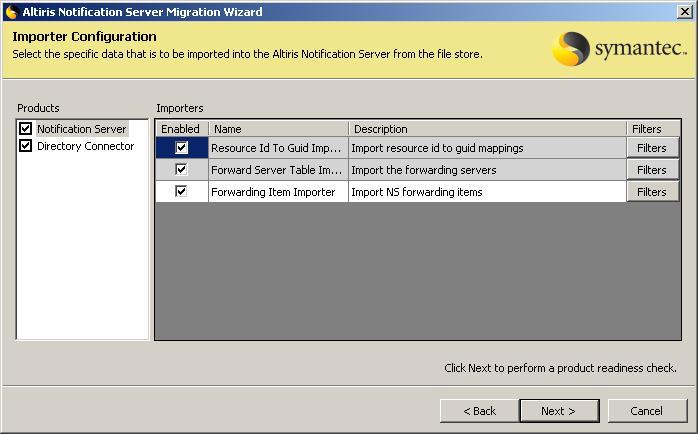The width and height of the screenshot is (698, 434).
Task: Open Filters for Forward Server Table importer
Action: 652,170
